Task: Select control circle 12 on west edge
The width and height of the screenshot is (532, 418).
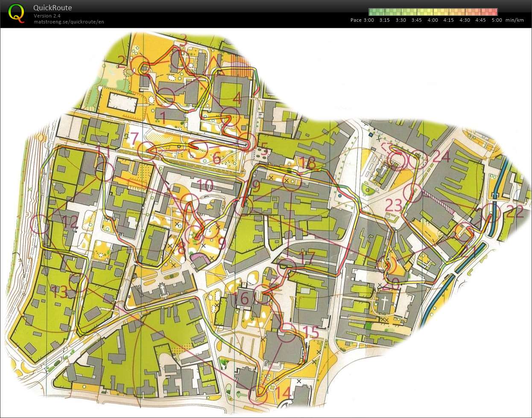Action: pos(41,223)
